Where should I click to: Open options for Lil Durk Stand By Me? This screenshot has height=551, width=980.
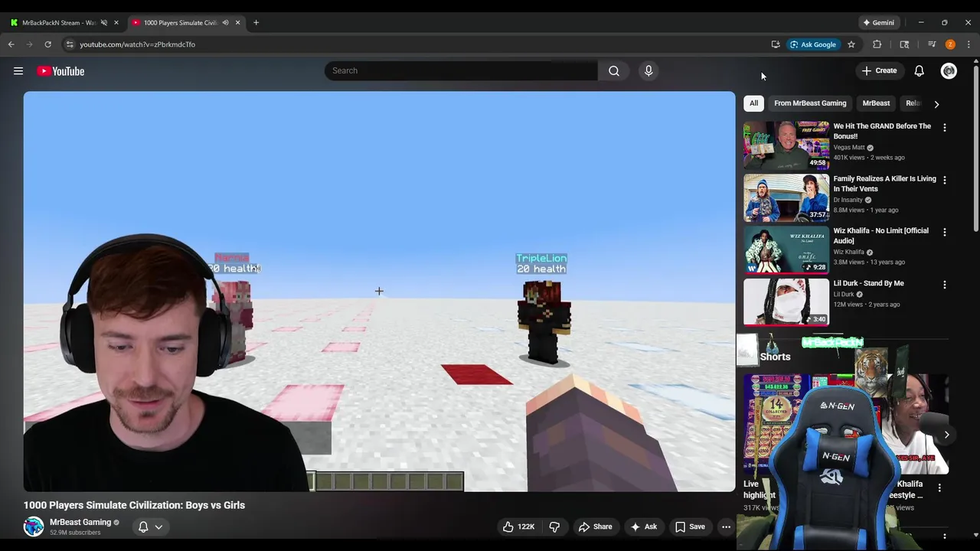pyautogui.click(x=944, y=285)
